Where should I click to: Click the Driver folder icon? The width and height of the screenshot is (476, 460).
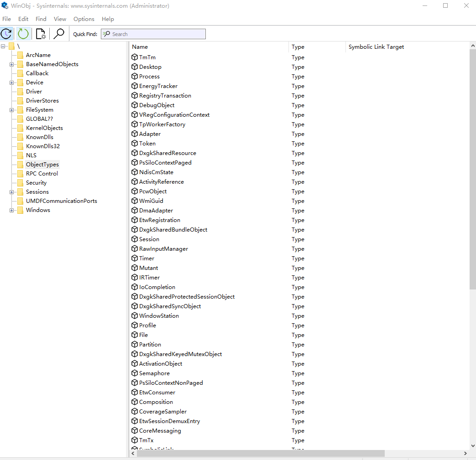coord(21,92)
